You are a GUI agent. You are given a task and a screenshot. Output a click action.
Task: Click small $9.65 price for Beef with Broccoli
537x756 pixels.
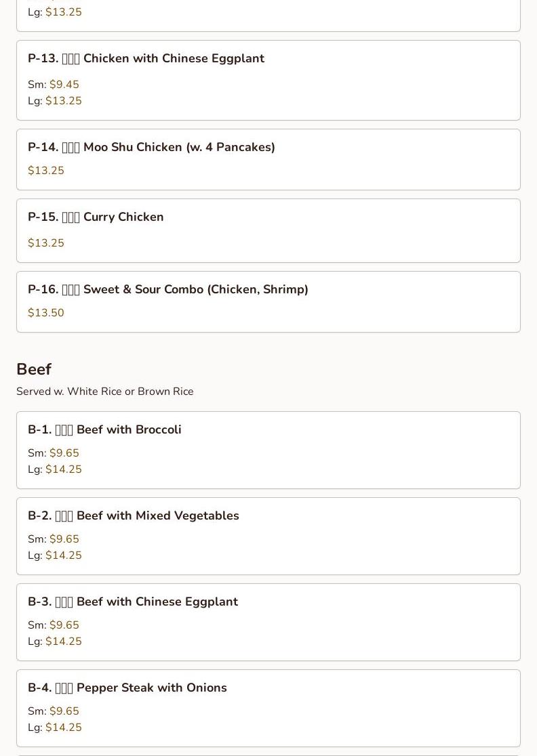64,453
